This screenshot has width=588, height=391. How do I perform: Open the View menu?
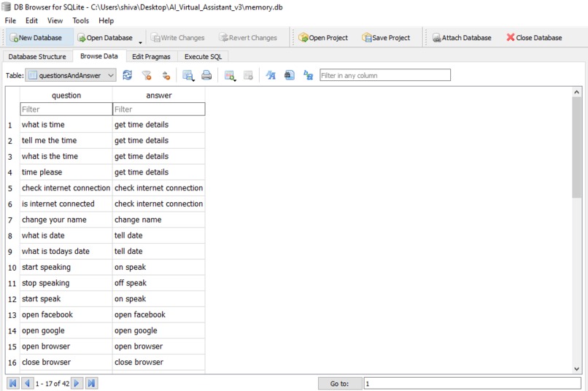[55, 20]
